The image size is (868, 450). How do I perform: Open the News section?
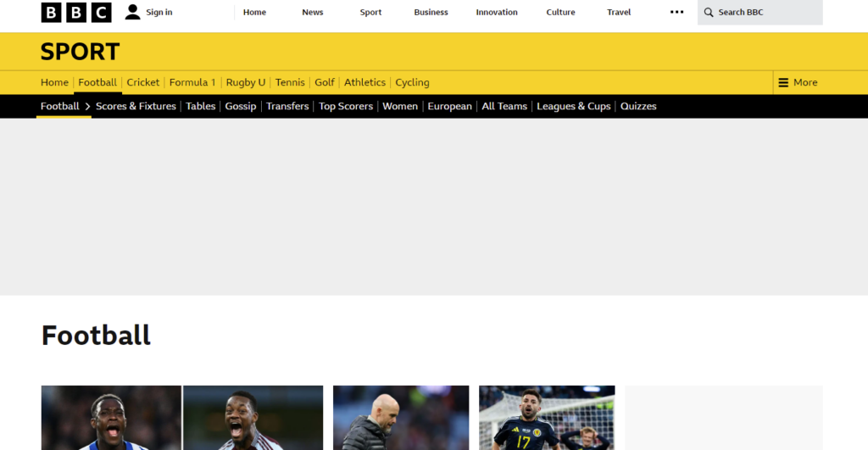(312, 13)
